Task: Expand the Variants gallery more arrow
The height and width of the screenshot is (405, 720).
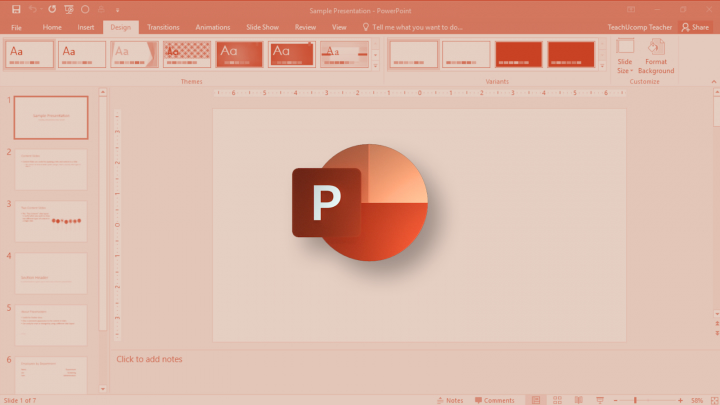Action: click(x=602, y=66)
